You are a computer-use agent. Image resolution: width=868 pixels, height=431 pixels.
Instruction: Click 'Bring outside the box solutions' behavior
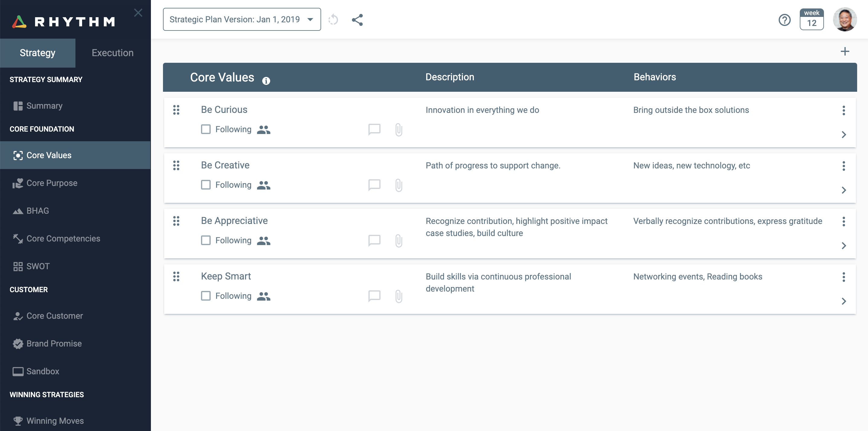[691, 110]
